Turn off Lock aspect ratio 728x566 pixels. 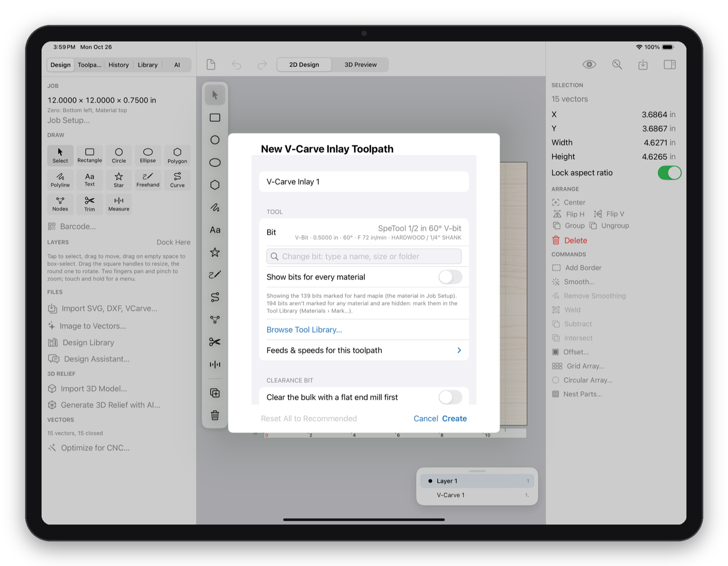pos(669,173)
